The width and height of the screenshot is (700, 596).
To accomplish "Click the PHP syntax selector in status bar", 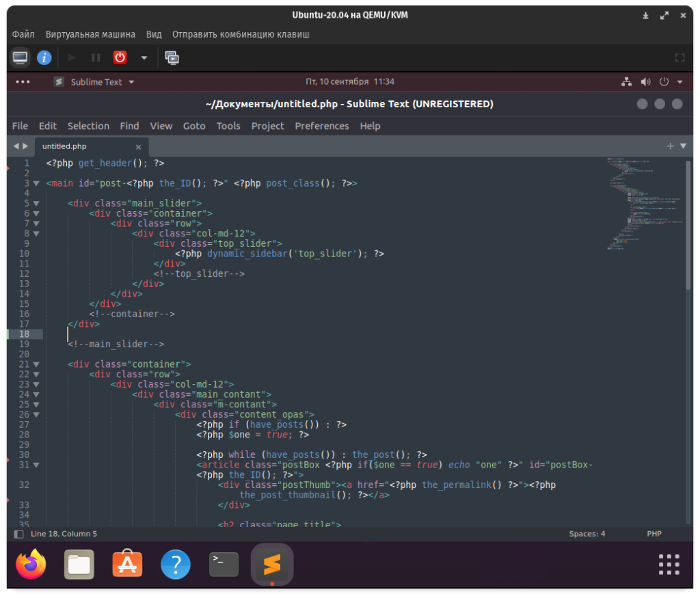I will [654, 534].
